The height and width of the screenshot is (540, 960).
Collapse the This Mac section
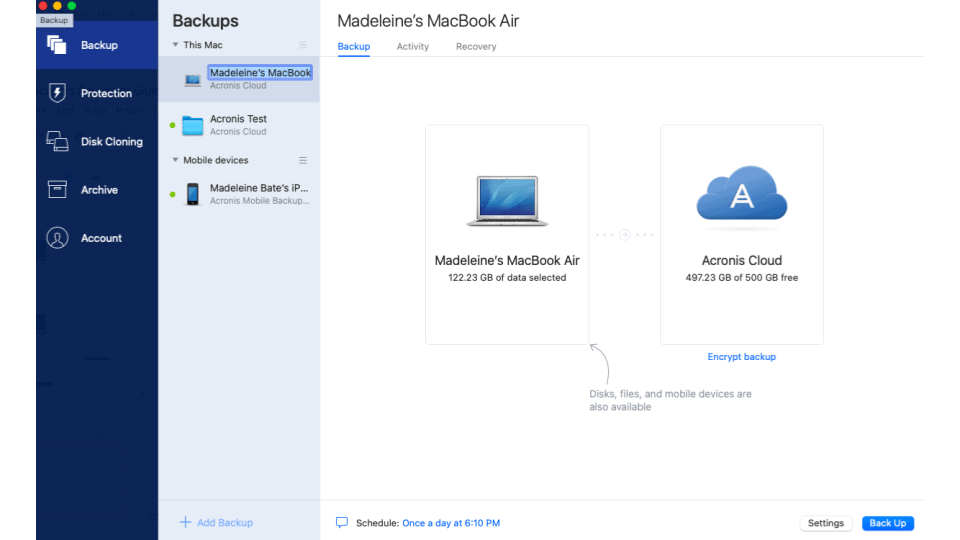(175, 45)
